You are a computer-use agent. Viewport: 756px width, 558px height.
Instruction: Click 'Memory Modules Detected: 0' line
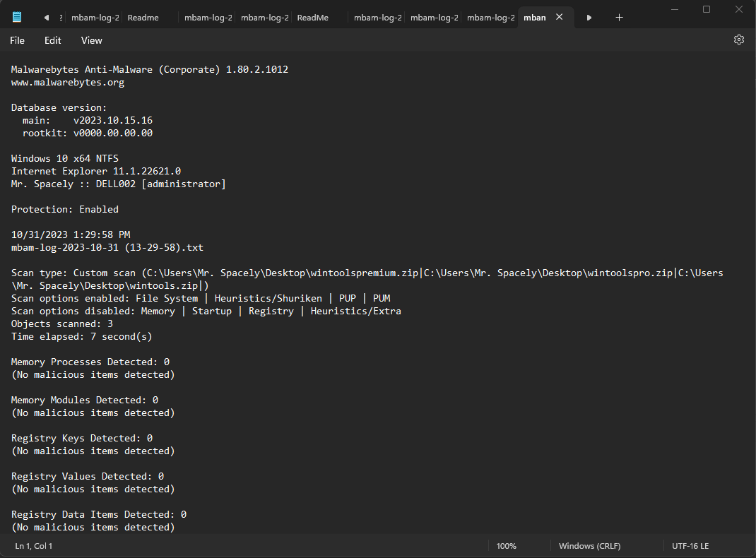point(84,400)
